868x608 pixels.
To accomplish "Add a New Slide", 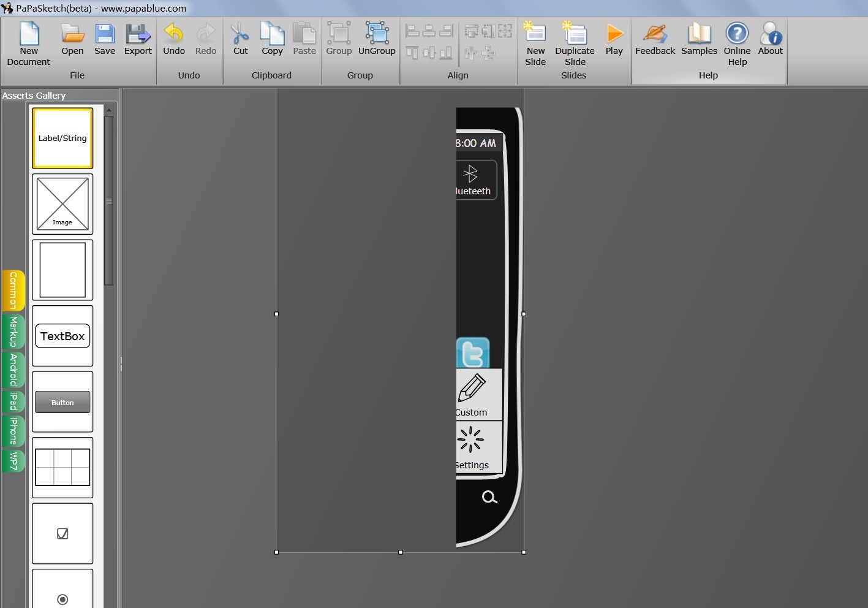I will (535, 44).
